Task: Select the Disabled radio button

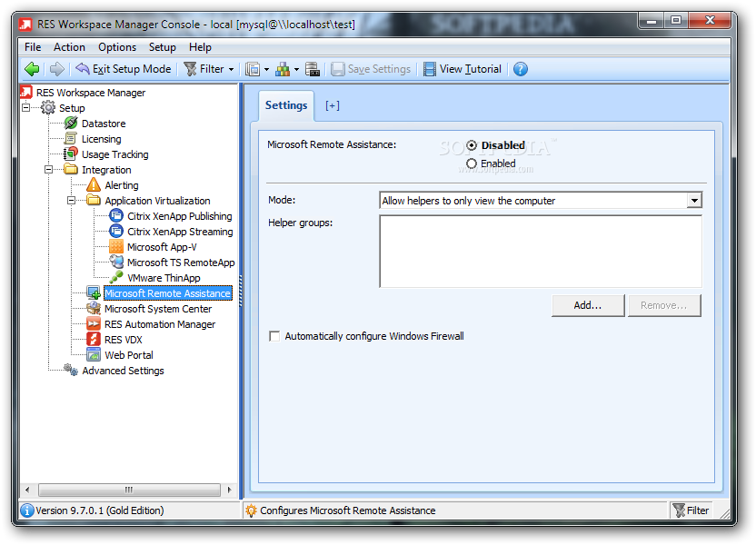Action: (472, 145)
